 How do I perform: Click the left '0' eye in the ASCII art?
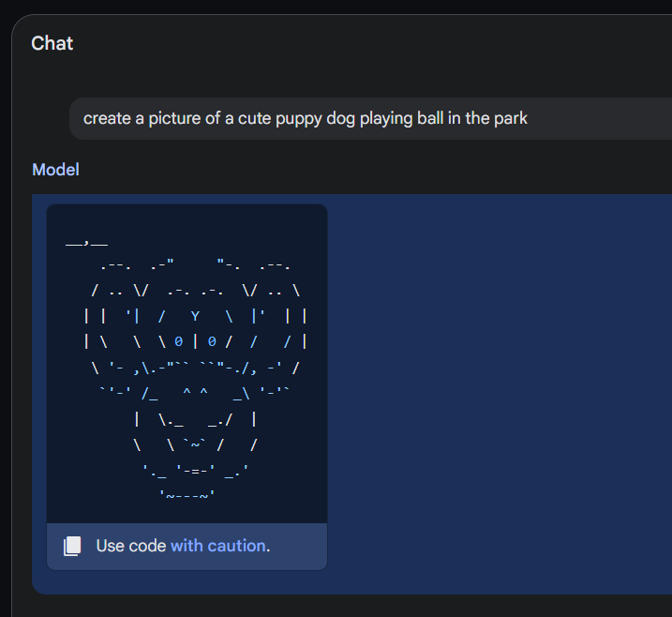178,341
